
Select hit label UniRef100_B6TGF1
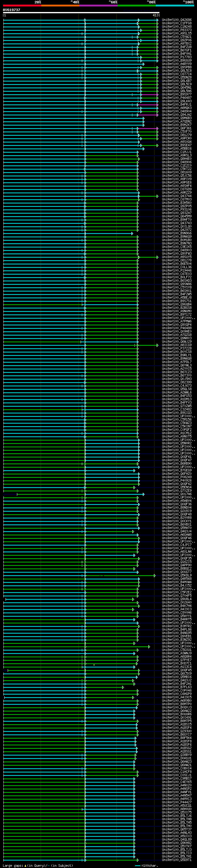pyautogui.click(x=177, y=50)
